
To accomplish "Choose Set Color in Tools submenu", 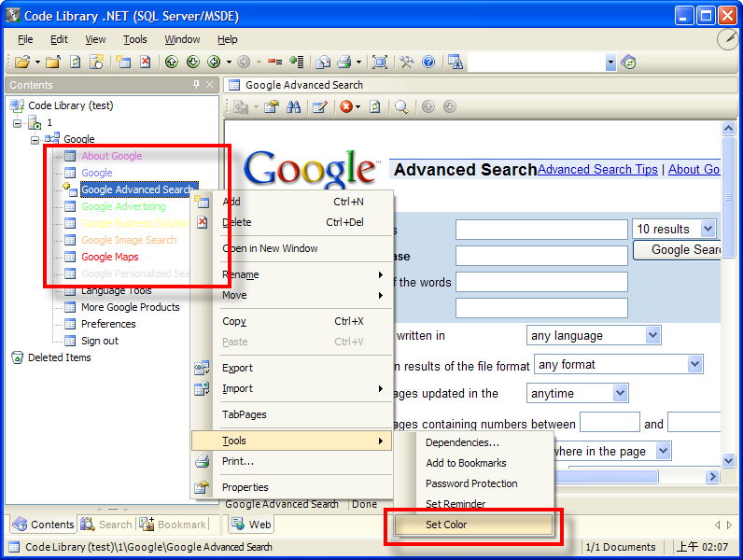I will tap(473, 525).
